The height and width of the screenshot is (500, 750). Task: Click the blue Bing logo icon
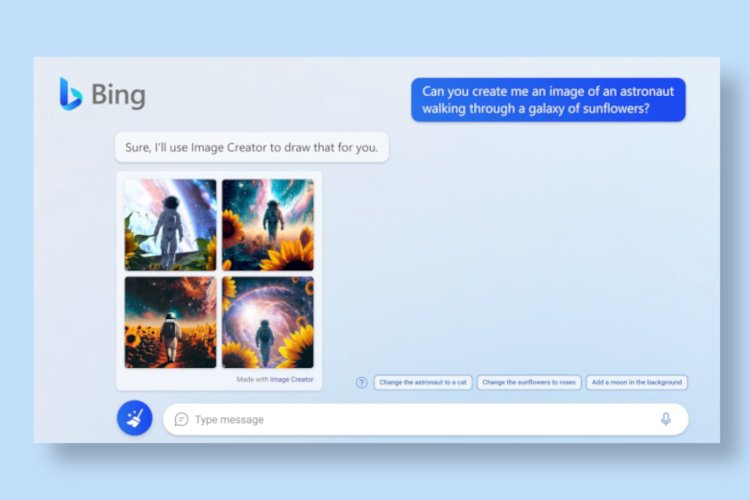(70, 94)
